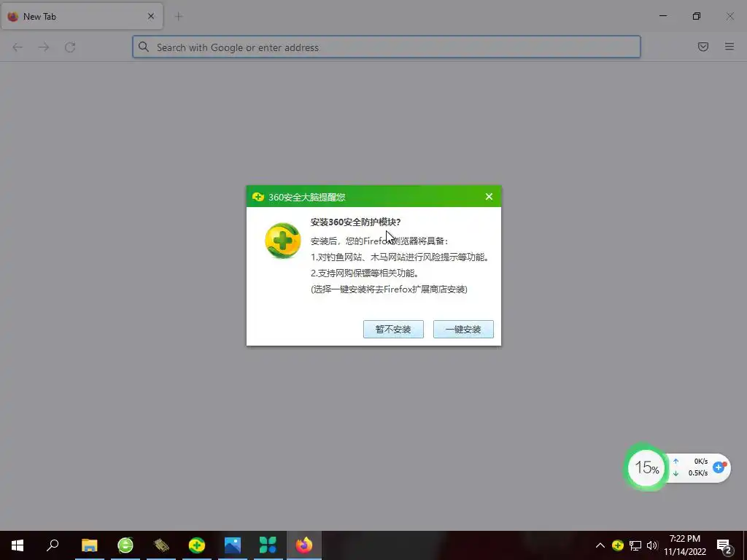Click the 一键安装 button to install
Viewport: 747px width, 560px height.
tap(463, 329)
